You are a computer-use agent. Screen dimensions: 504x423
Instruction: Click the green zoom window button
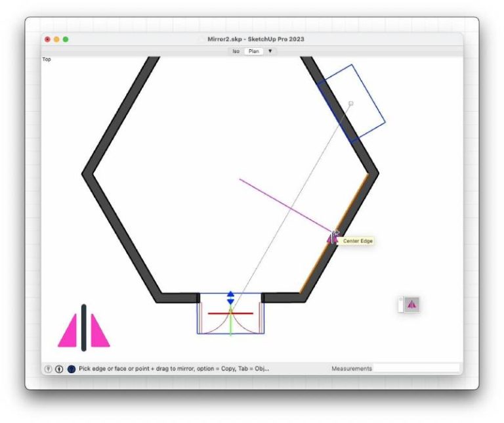66,39
